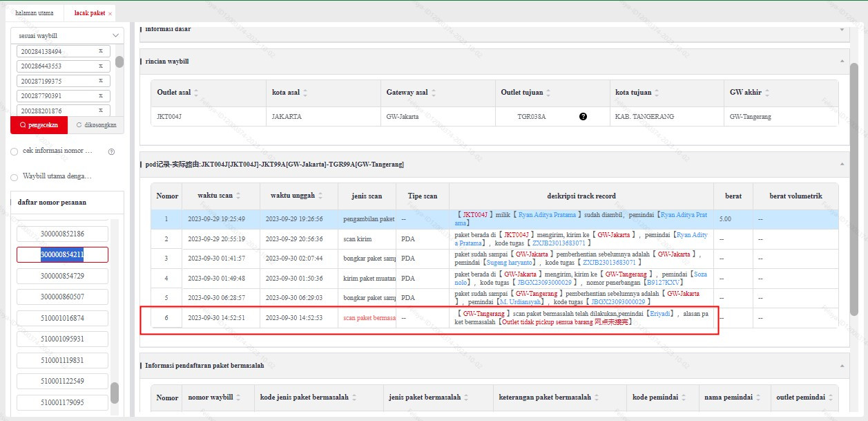Viewport: 868px width, 421px height.
Task: Sort by keterangan paket bermasalah column
Action: (597, 398)
